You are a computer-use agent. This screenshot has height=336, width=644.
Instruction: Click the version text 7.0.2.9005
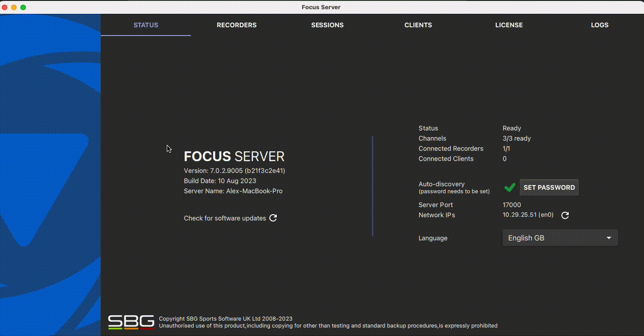(x=235, y=171)
